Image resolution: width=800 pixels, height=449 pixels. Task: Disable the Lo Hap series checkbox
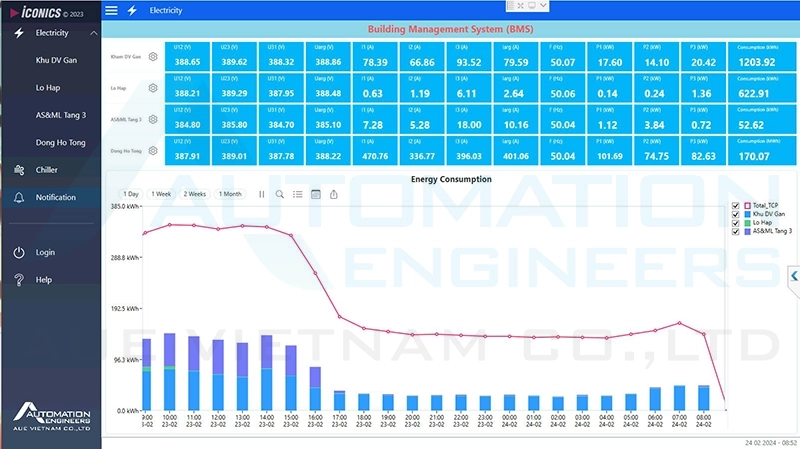coord(736,222)
